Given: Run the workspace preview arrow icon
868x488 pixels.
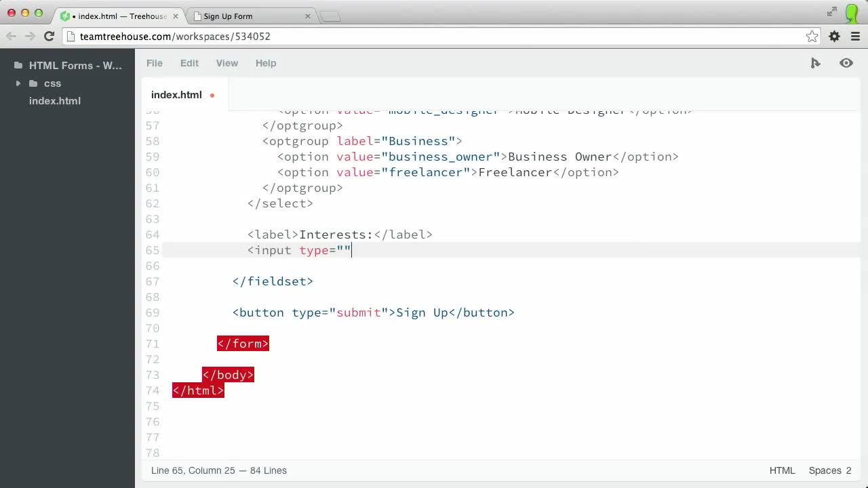Looking at the screenshot, I should (x=815, y=63).
